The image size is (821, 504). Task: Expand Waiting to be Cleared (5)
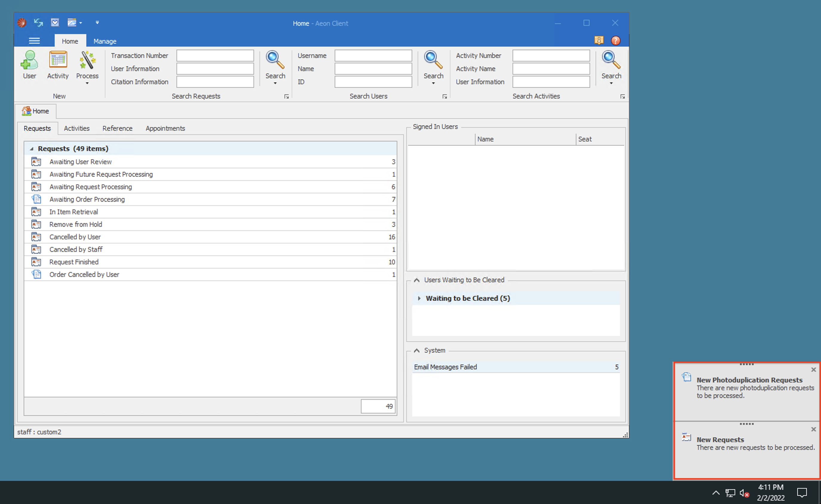click(x=419, y=298)
